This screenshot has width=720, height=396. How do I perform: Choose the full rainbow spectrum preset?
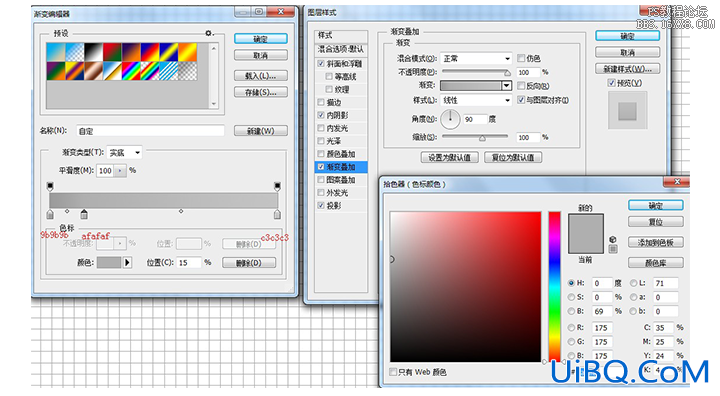point(131,71)
